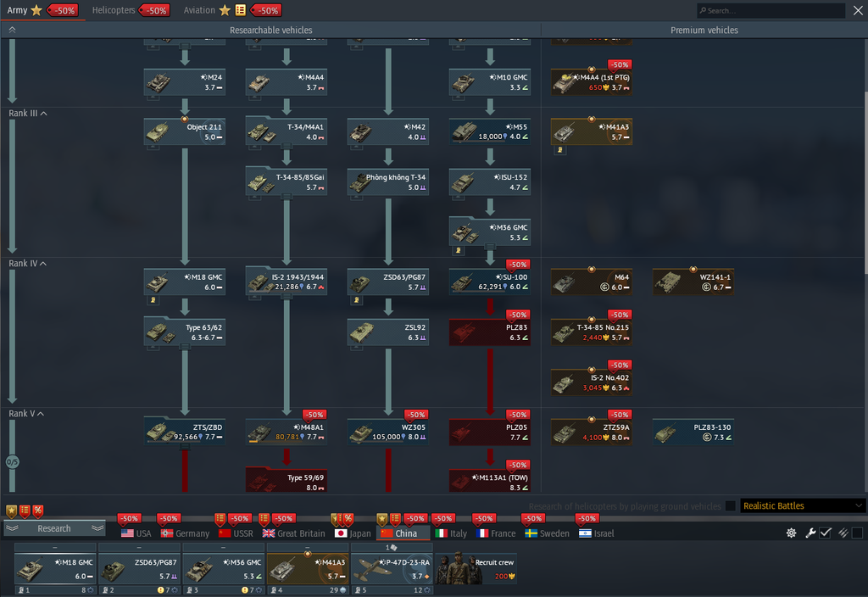
Task: Select the Object 211 tank
Action: click(x=184, y=131)
